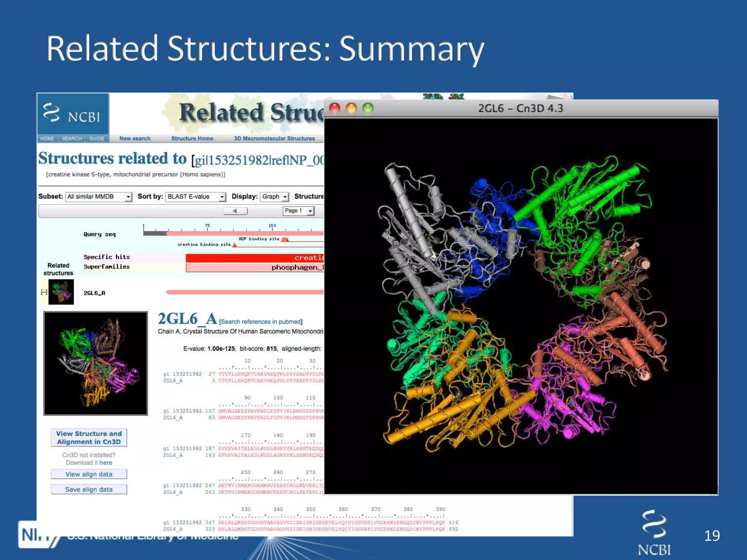Click the previous page arrow button
The image size is (747, 560).
click(235, 211)
